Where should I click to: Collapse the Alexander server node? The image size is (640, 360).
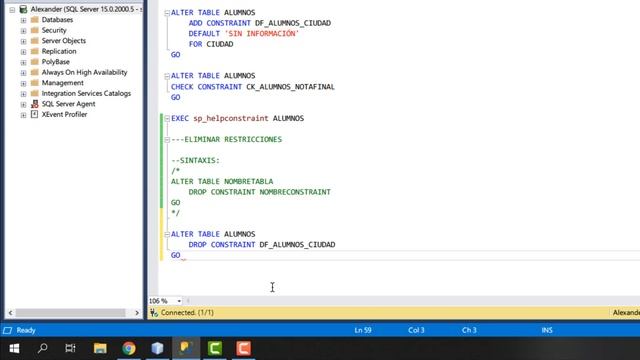click(12, 9)
